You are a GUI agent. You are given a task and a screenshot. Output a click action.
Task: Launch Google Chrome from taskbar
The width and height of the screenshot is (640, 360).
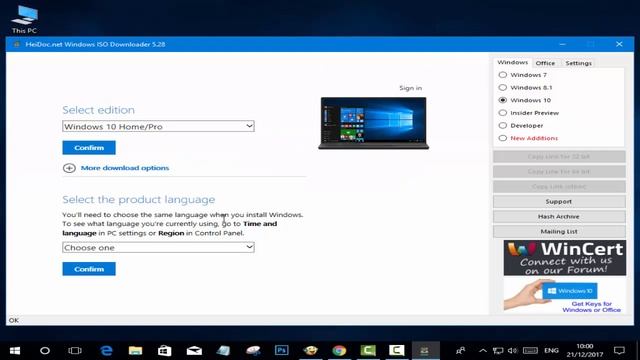coord(339,351)
